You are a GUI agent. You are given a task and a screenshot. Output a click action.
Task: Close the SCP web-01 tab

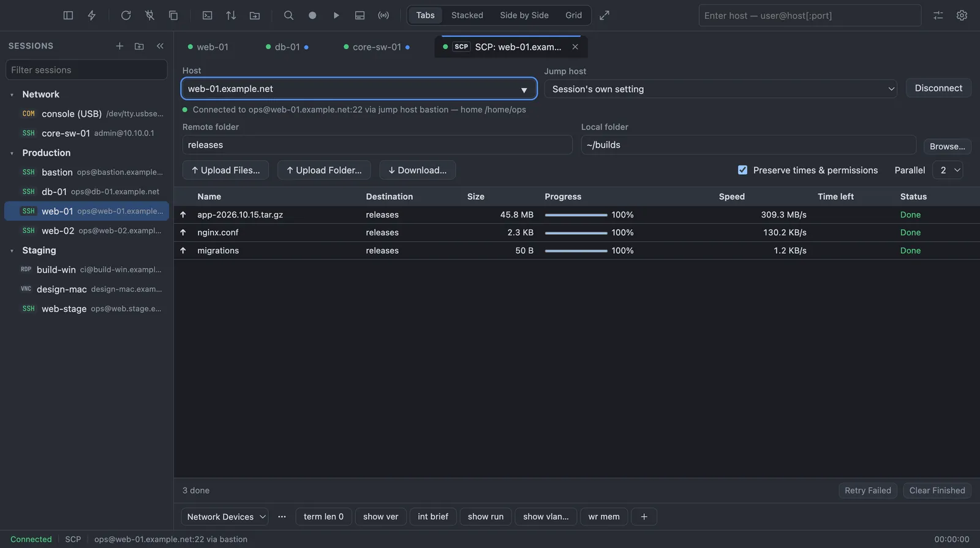click(x=575, y=47)
